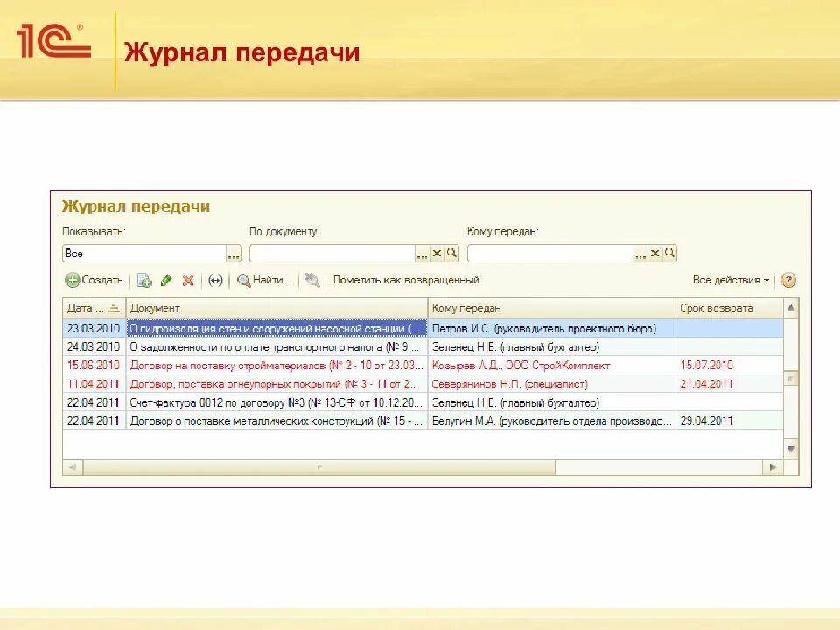
Task: Click the set date interval (↔) icon
Action: click(216, 280)
